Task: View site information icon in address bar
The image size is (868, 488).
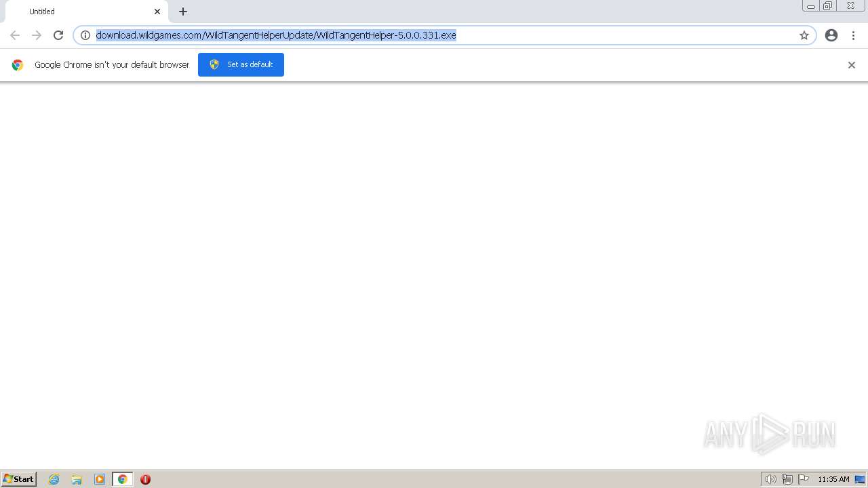Action: click(85, 35)
